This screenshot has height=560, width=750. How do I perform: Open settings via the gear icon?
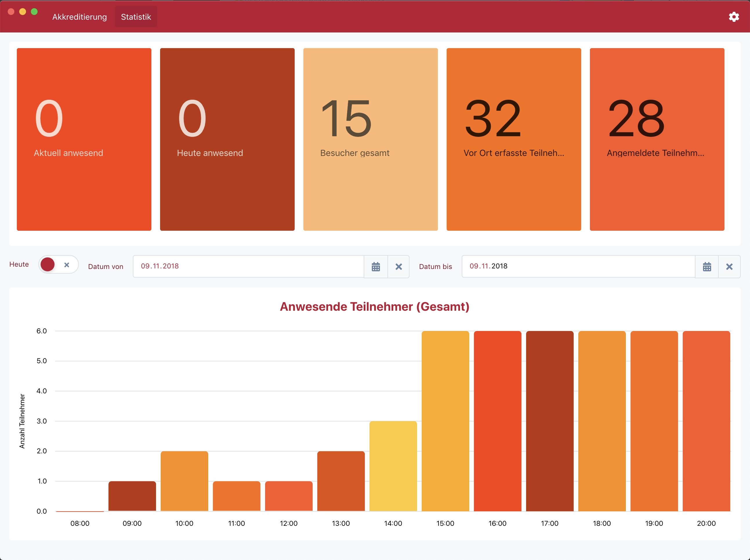click(x=733, y=17)
